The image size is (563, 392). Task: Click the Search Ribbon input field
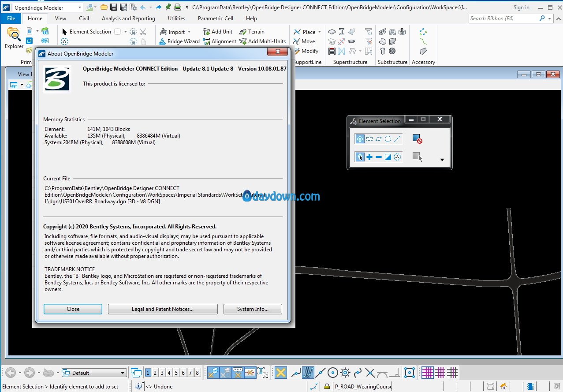(503, 19)
